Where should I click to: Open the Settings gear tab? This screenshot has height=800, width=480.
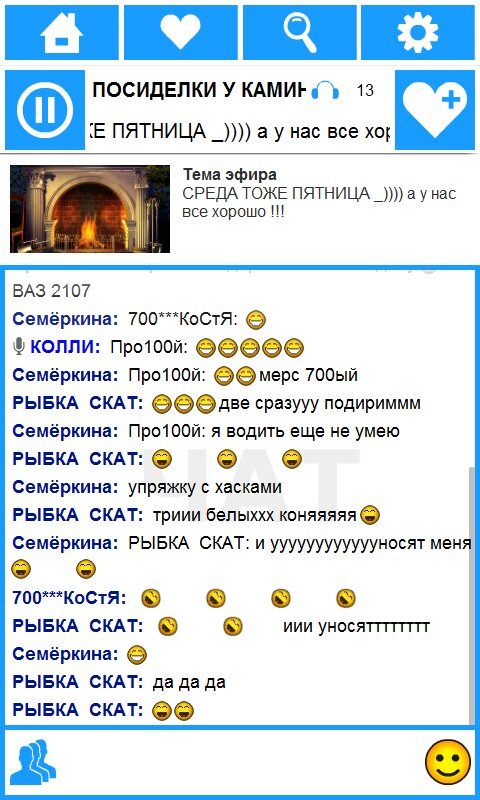(x=418, y=33)
